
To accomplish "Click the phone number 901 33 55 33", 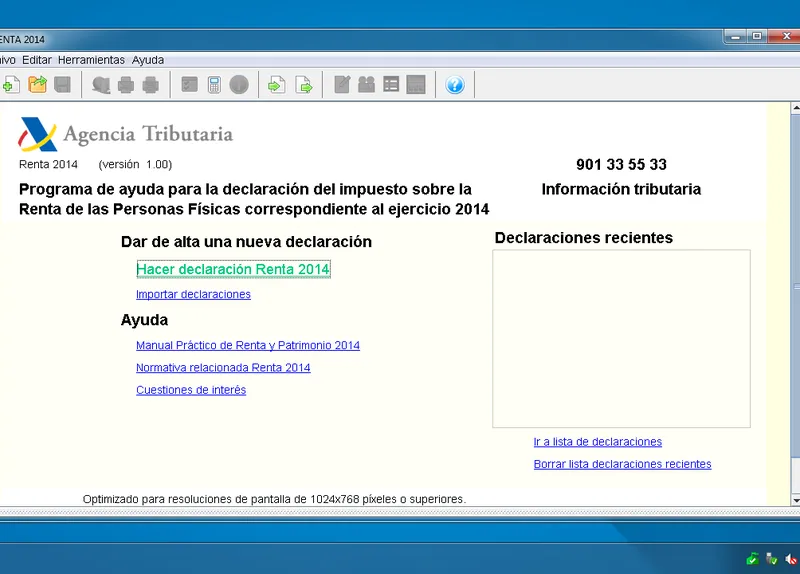I will [621, 164].
